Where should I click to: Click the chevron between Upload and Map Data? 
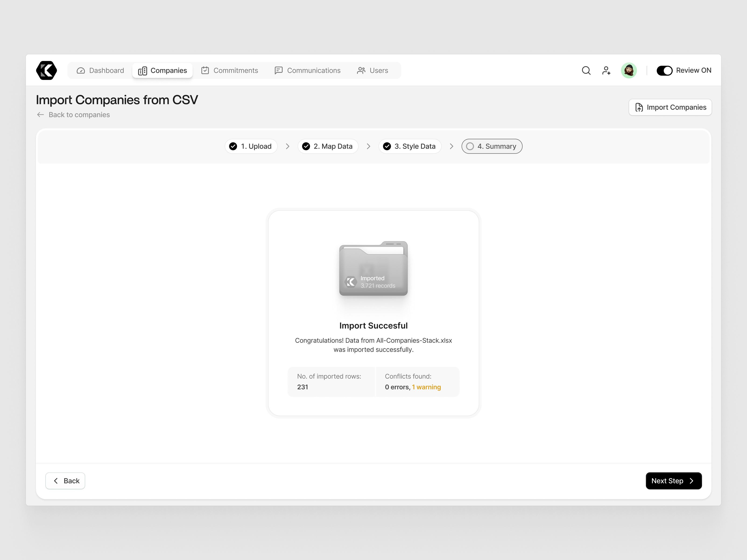287,146
